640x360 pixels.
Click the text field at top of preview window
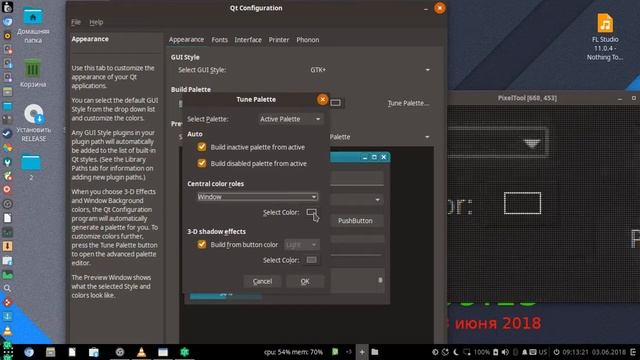[x=357, y=178]
